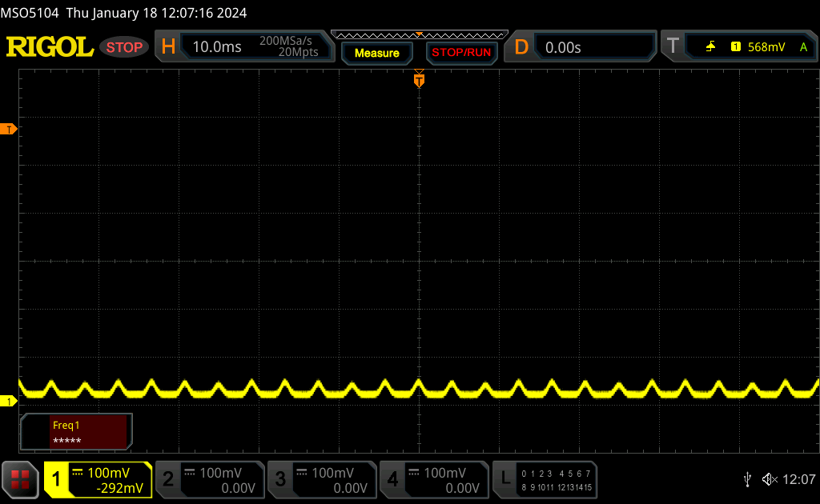Viewport: 820px width, 504px height.
Task: Select the trigger level marker on left edge
Action: (x=9, y=129)
